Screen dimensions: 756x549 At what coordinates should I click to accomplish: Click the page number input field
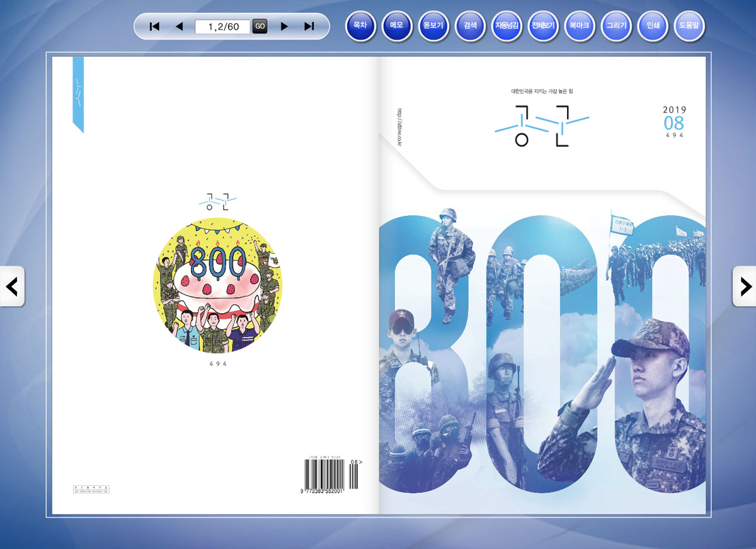click(x=223, y=26)
